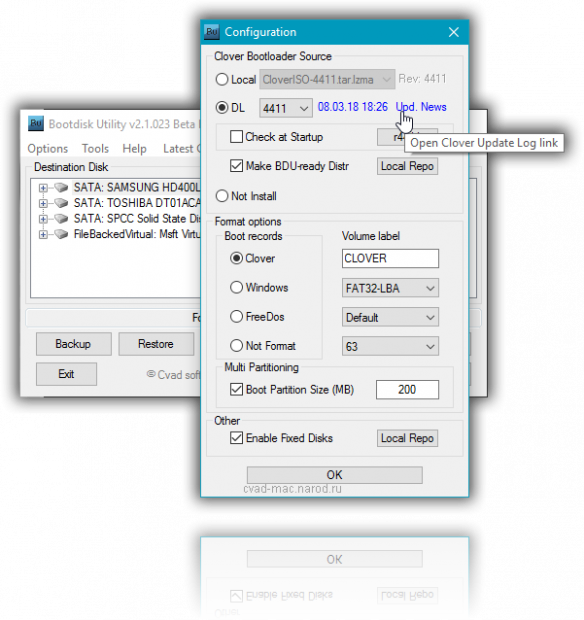
Task: Click the OK button
Action: tap(335, 474)
